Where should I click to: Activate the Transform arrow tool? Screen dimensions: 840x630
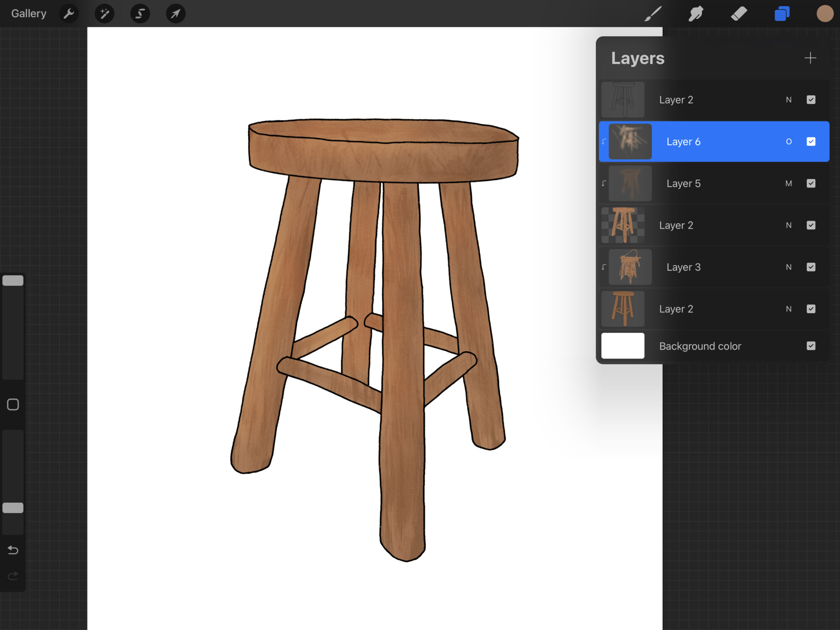click(x=176, y=14)
